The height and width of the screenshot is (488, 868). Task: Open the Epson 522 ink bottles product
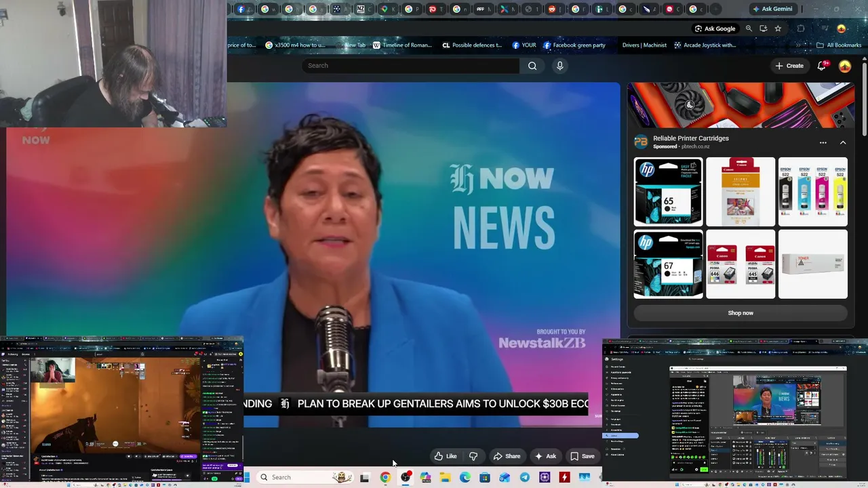point(812,192)
